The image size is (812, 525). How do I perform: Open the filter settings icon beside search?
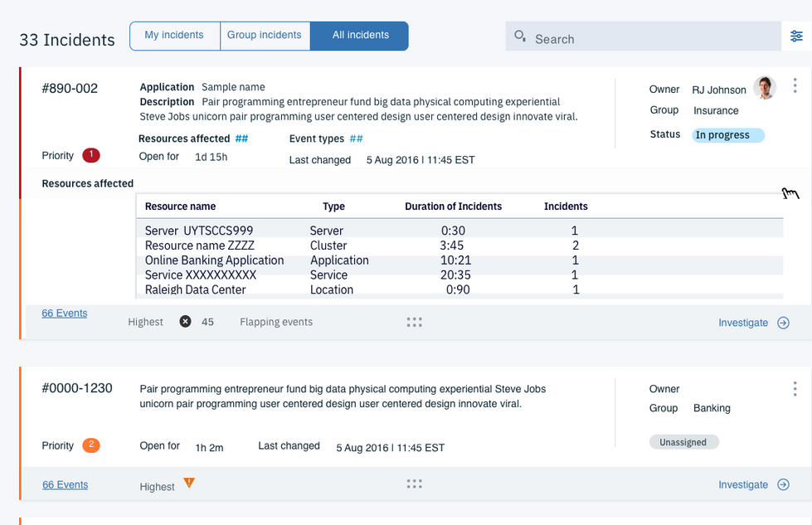click(796, 36)
